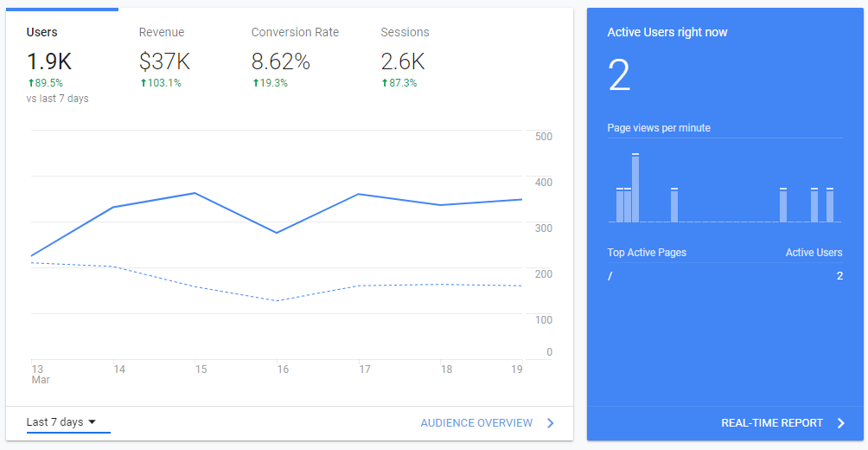Select the Users metric tab

(42, 33)
